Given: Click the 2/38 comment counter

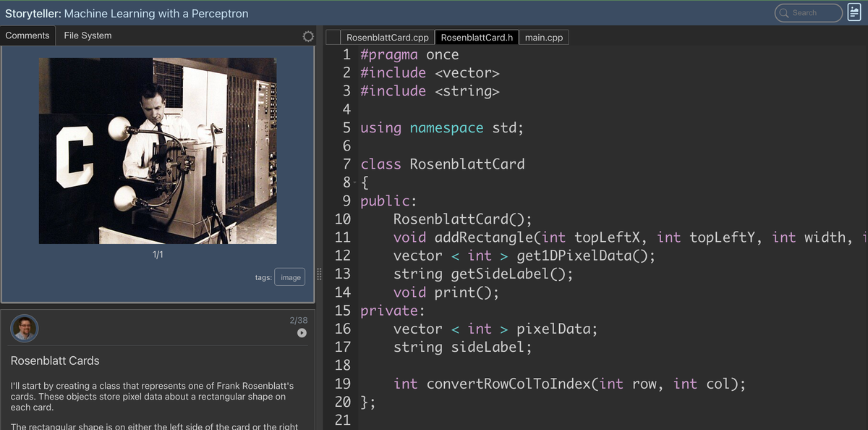Looking at the screenshot, I should (299, 319).
